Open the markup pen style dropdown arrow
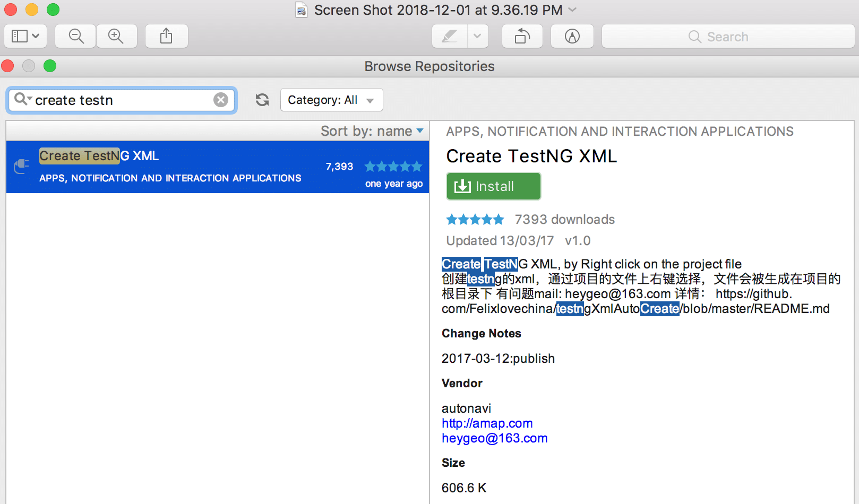Screen dimensions: 859x504 (477, 36)
